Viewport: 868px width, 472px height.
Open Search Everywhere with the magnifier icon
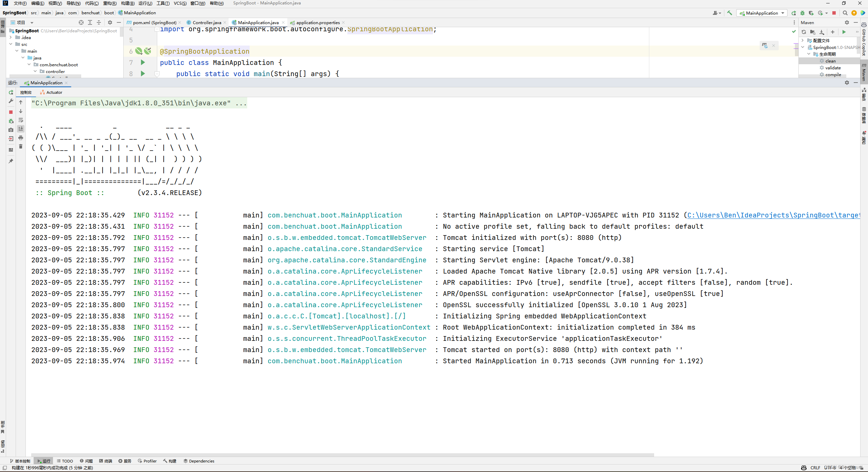point(845,13)
